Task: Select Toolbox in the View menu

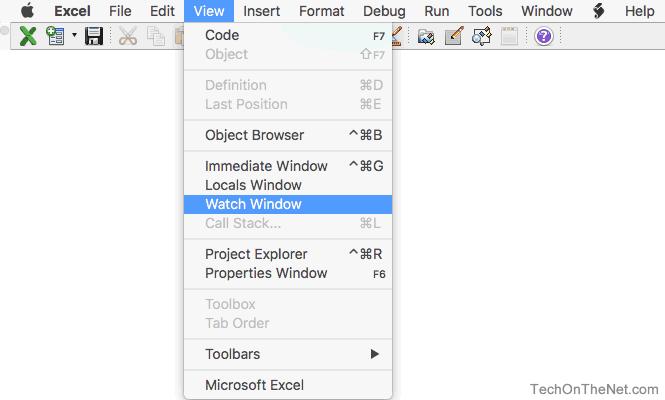Action: click(x=288, y=304)
